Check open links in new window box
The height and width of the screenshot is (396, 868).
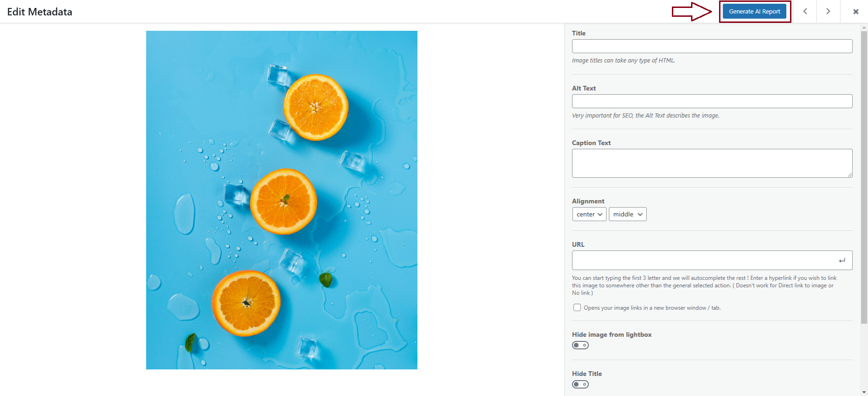point(577,307)
